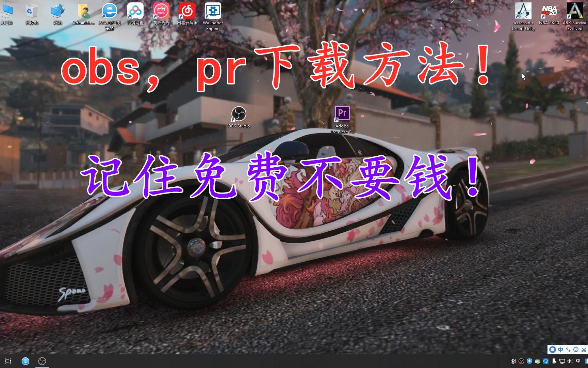The height and width of the screenshot is (368, 588).
Task: Open the volume control in the tray
Action: [570, 361]
